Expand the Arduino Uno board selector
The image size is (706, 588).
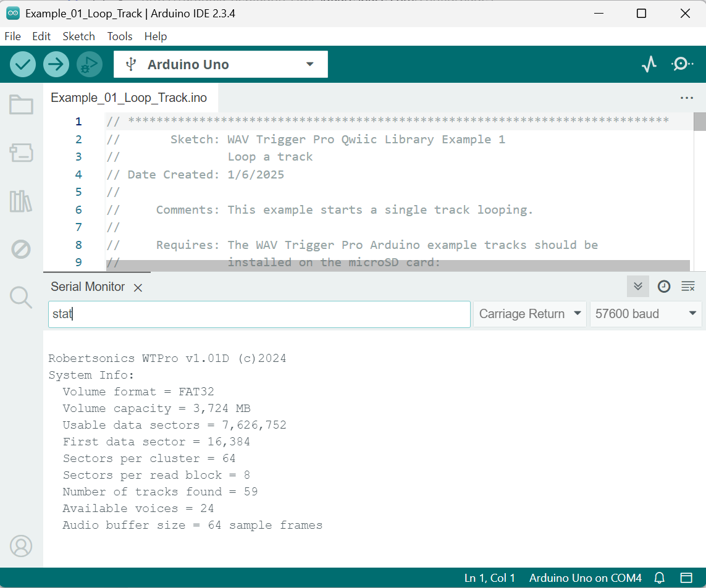pos(221,64)
